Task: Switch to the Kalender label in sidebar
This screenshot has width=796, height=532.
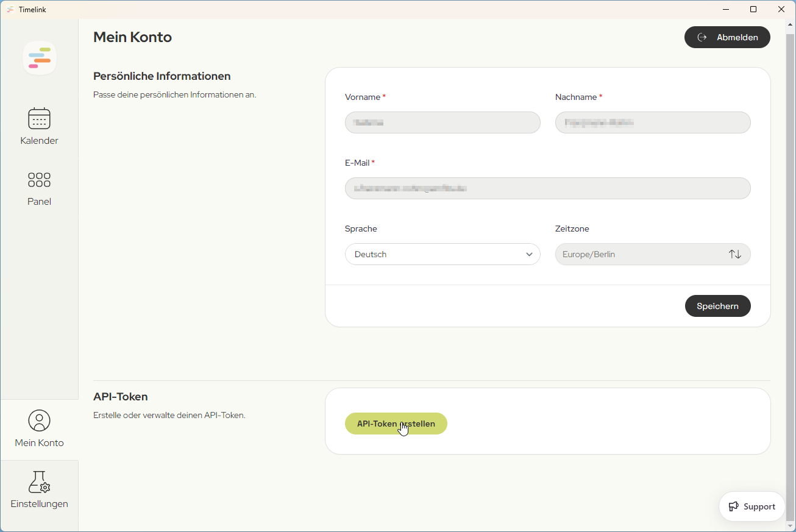Action: click(39, 141)
